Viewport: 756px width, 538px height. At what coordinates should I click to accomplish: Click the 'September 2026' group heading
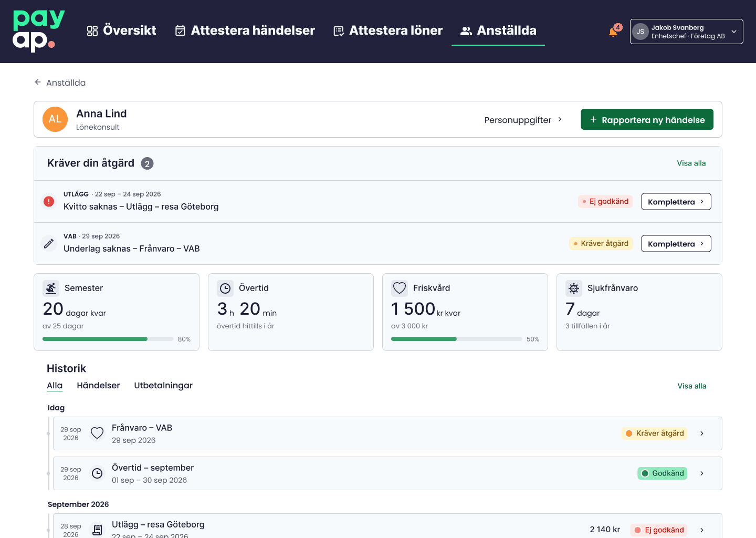click(78, 504)
